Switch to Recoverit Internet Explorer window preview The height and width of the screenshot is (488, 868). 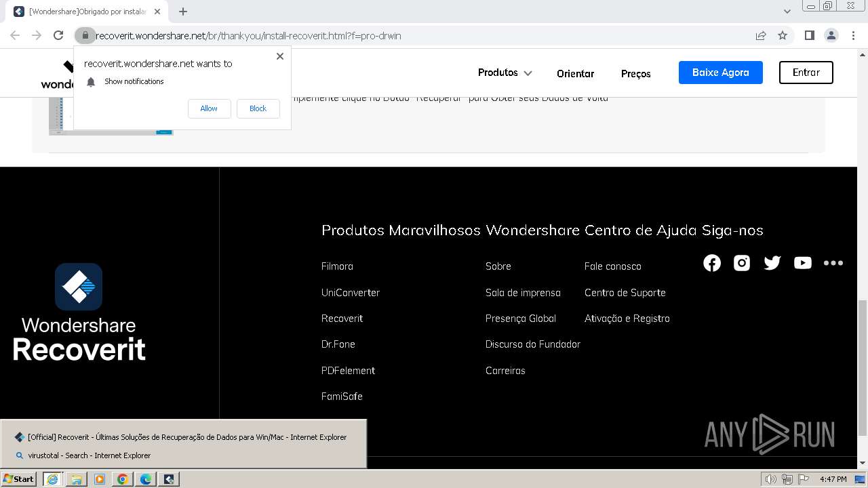click(x=183, y=437)
